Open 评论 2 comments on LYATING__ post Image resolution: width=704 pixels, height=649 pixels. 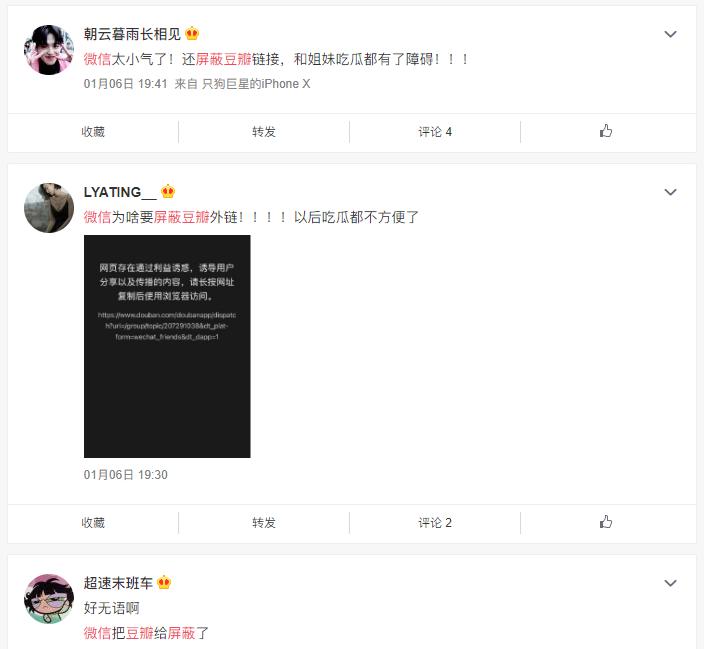(435, 522)
